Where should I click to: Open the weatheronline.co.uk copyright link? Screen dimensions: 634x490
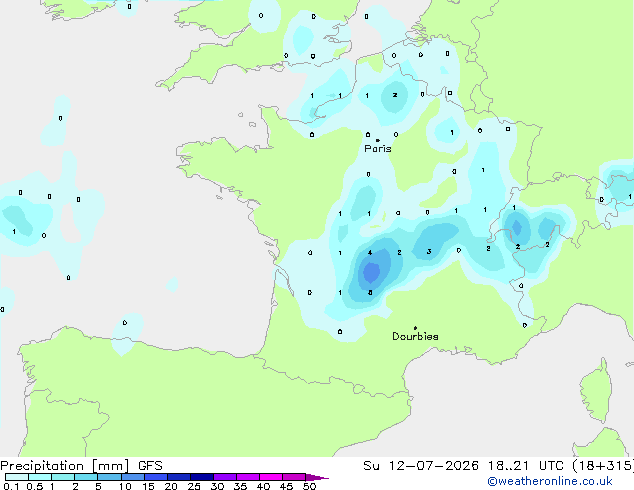550,481
